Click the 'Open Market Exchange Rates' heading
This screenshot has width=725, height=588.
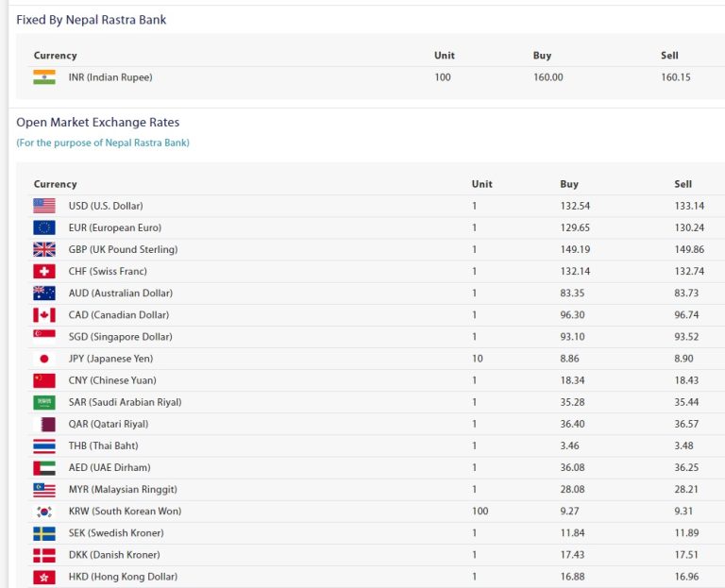coord(97,123)
